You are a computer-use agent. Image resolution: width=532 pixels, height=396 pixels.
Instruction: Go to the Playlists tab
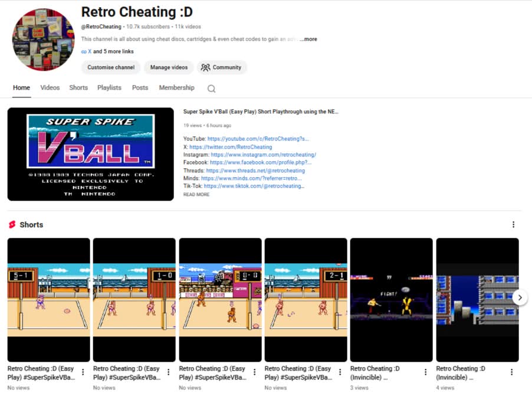(109, 87)
